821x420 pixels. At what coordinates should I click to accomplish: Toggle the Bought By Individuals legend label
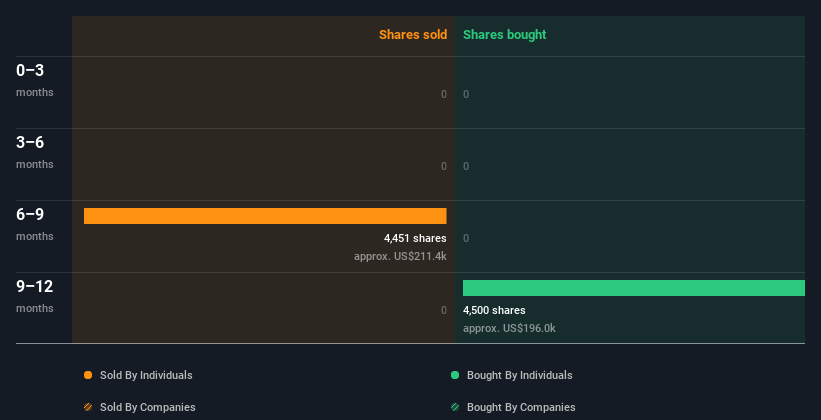(519, 375)
